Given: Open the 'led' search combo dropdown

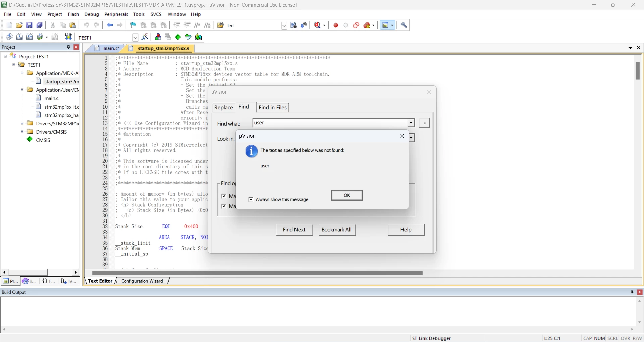Looking at the screenshot, I should [284, 26].
